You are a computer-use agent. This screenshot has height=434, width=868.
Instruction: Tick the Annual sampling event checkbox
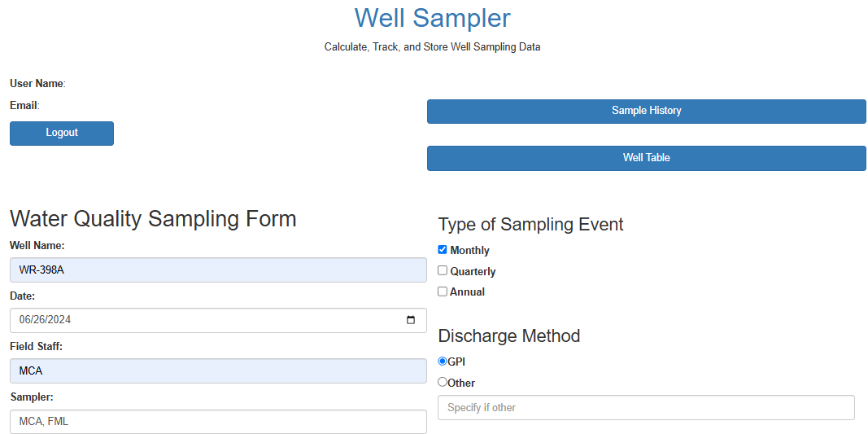point(443,291)
